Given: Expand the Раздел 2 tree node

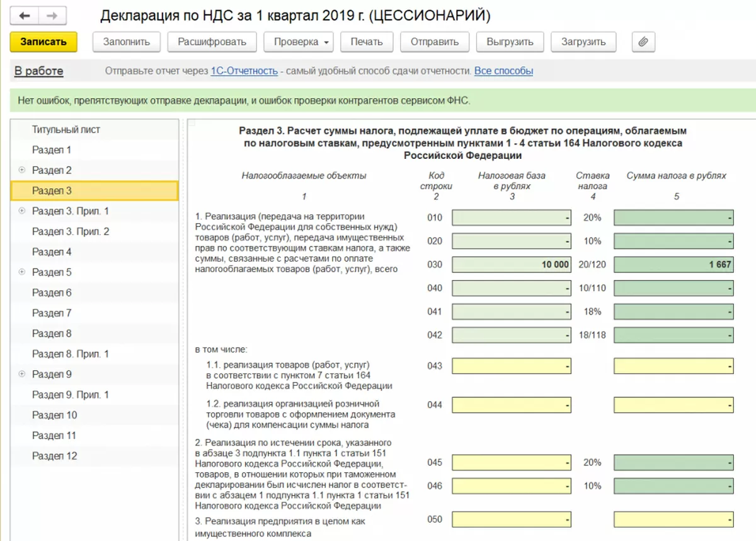Looking at the screenshot, I should (22, 170).
